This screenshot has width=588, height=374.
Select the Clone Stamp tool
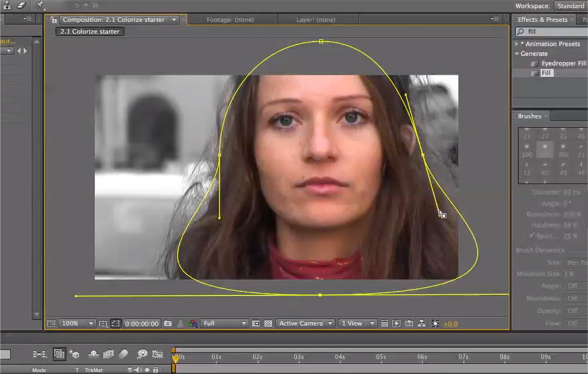pos(6,5)
